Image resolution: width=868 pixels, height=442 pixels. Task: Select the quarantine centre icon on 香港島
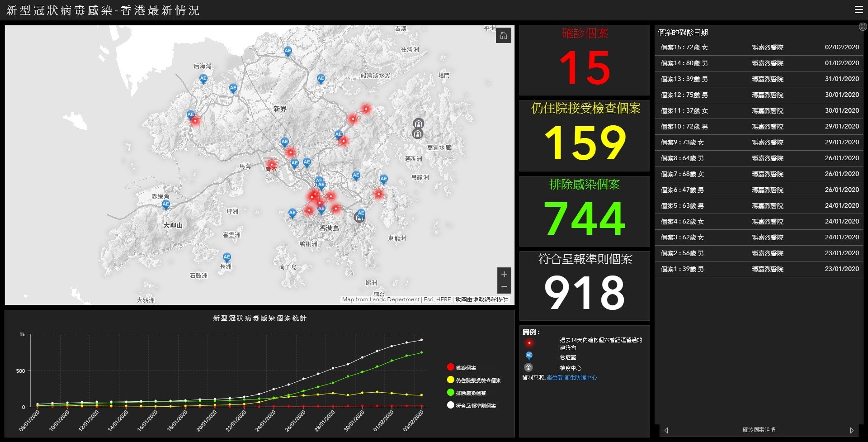point(359,218)
